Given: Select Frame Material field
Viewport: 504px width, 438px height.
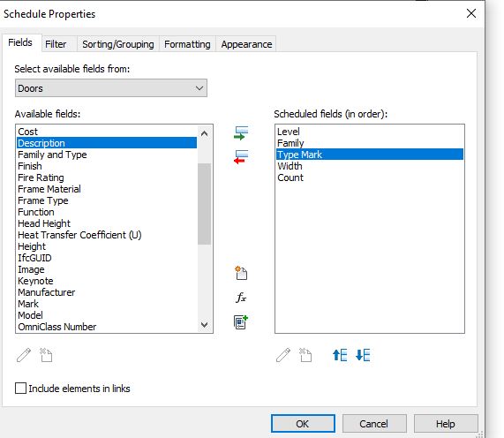Looking at the screenshot, I should (107, 189).
